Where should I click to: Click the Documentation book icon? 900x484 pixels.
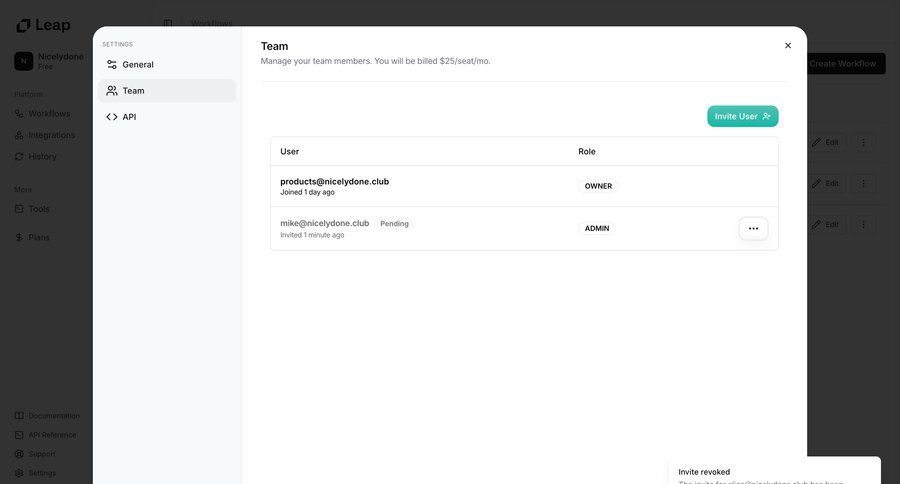[19, 416]
